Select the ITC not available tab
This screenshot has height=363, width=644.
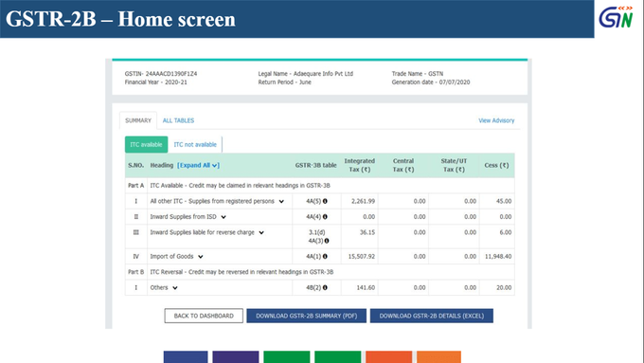click(195, 144)
